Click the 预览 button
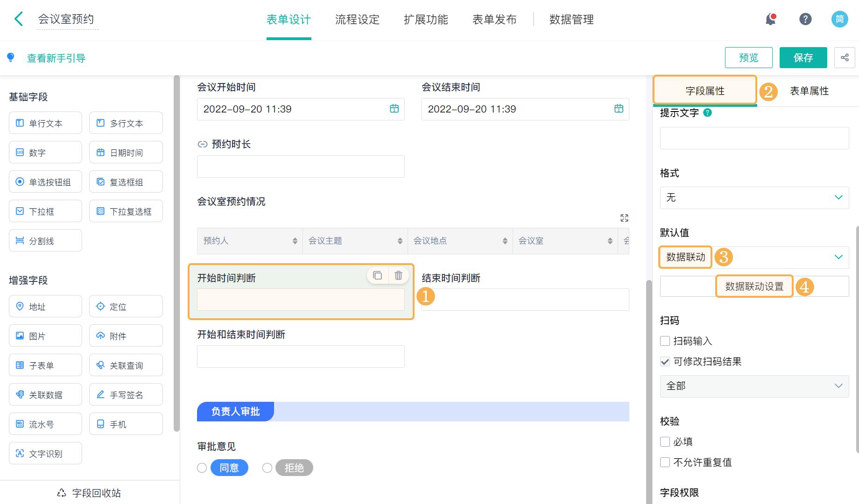Image resolution: width=859 pixels, height=504 pixels. click(748, 57)
